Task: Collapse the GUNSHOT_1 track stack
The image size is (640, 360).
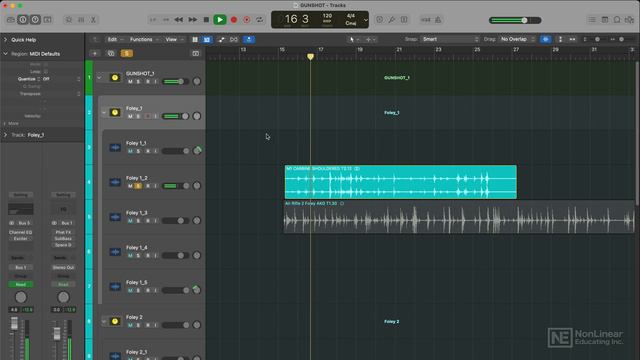Action: coord(100,78)
